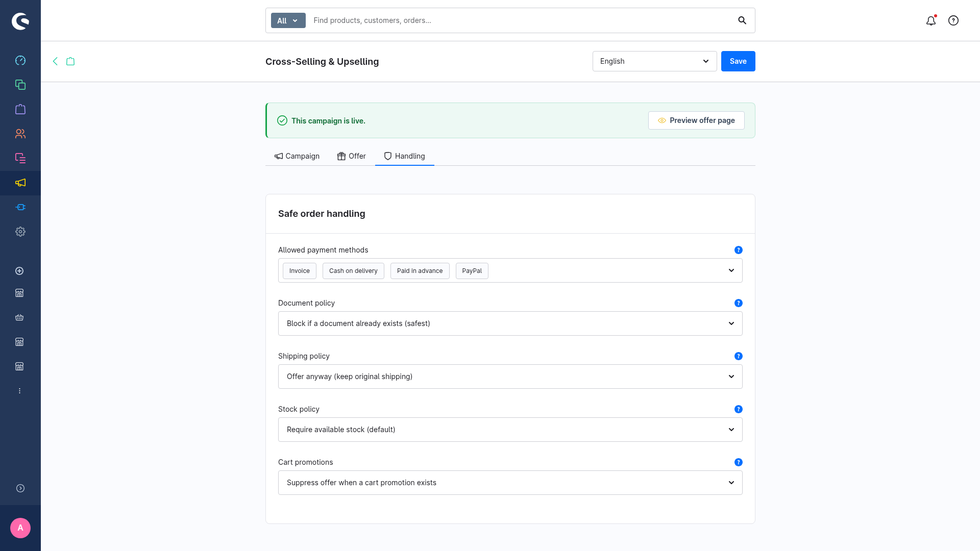The image size is (980, 551).
Task: Show help for Shipping policy
Action: click(738, 356)
